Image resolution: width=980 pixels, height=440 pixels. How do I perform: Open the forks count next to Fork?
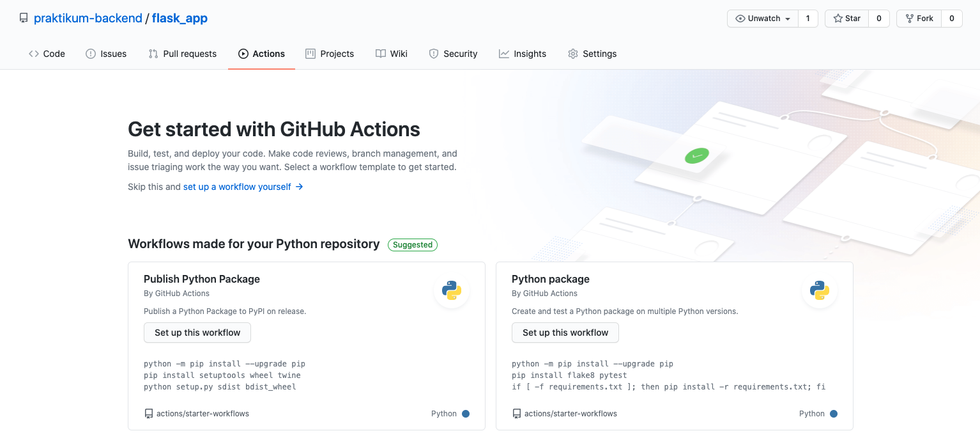(x=952, y=19)
